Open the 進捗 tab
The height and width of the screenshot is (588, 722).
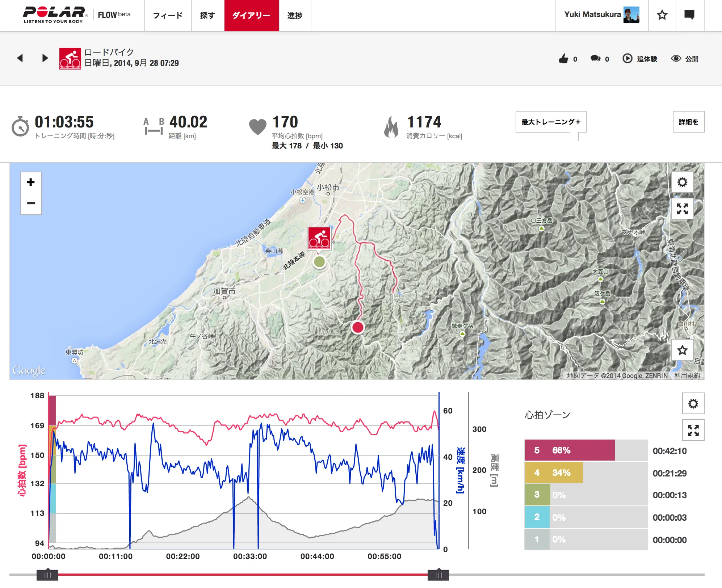(295, 16)
